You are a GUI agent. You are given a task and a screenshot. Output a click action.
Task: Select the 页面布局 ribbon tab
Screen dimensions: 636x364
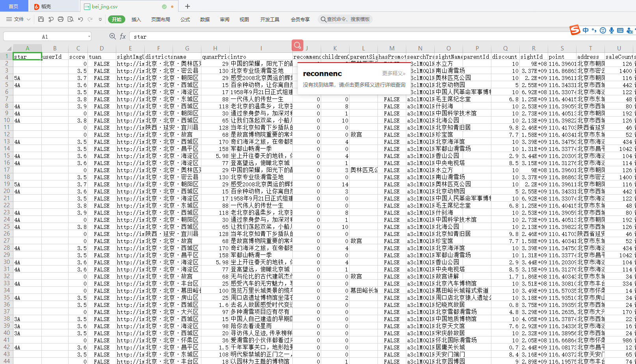point(161,19)
